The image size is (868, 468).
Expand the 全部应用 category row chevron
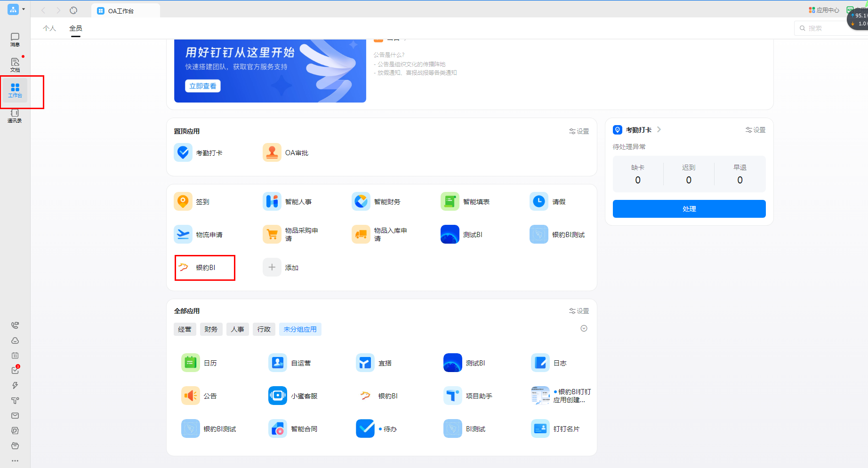pos(584,328)
